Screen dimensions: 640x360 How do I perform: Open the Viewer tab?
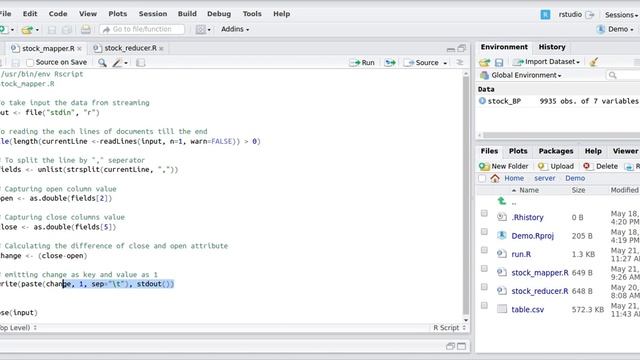(625, 151)
